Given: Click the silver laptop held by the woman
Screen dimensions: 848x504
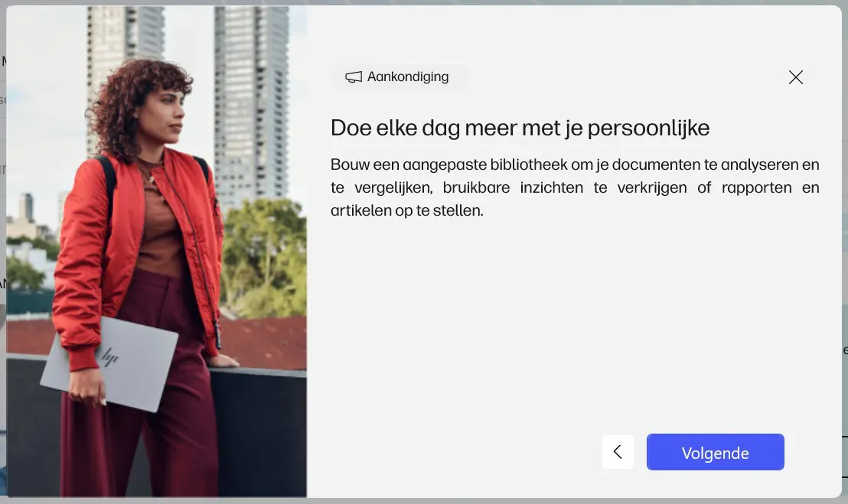Looking at the screenshot, I should coord(109,363).
